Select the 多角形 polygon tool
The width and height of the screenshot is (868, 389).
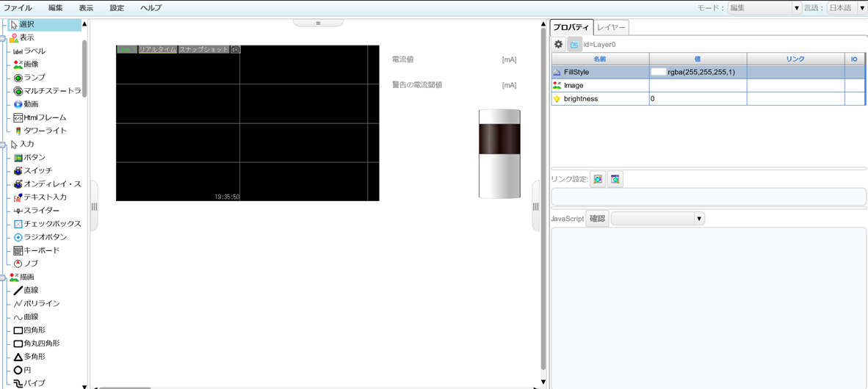coord(29,357)
